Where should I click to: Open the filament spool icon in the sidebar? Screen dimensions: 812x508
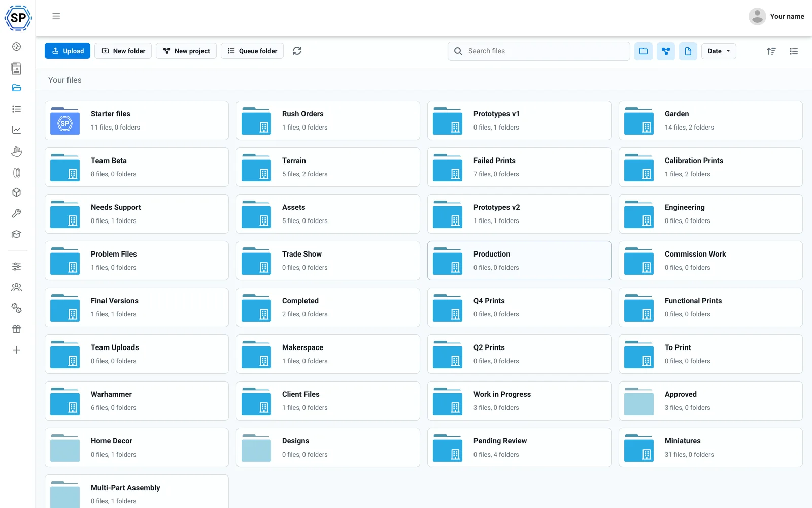(16, 173)
